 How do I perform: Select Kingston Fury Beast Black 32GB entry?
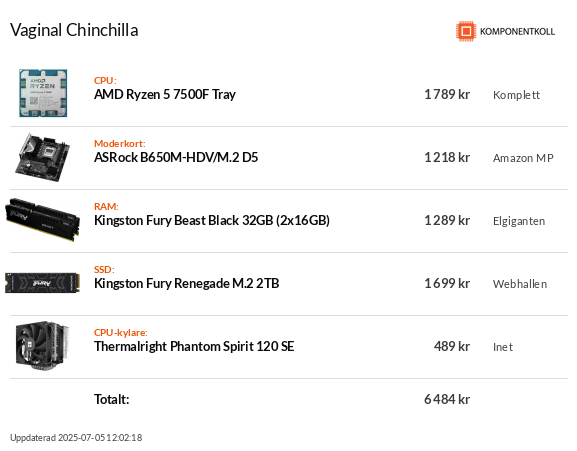point(212,220)
